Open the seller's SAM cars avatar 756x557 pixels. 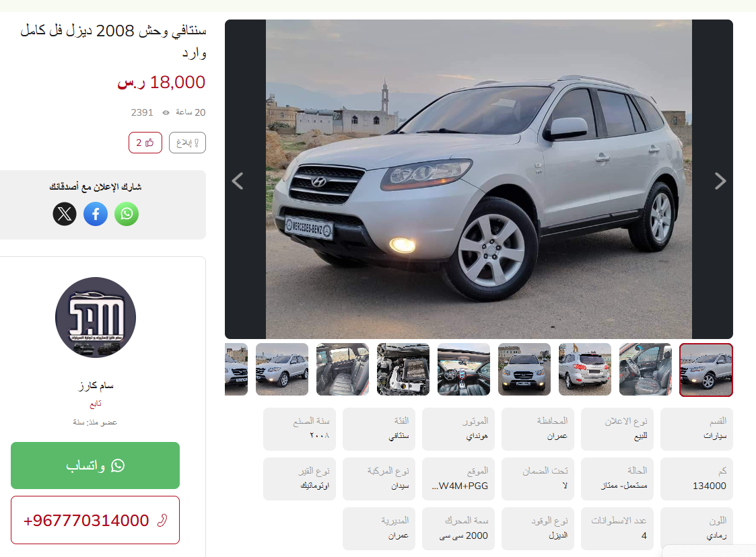point(96,317)
